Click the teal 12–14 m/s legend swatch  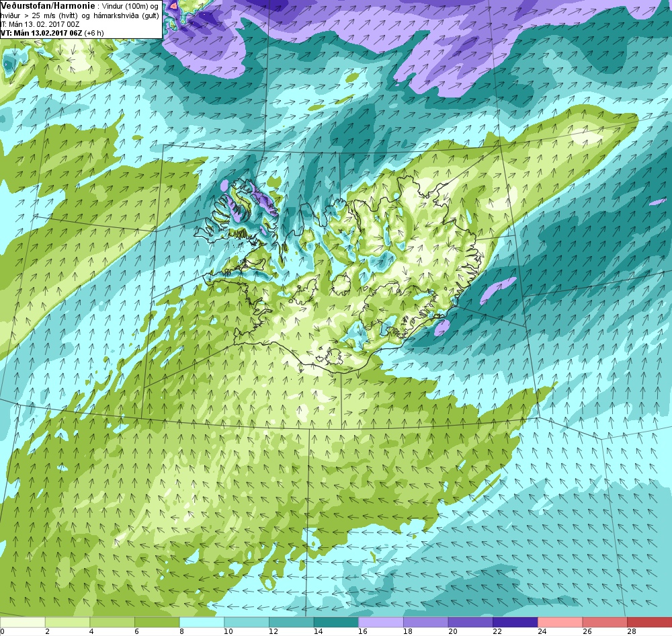point(292,622)
